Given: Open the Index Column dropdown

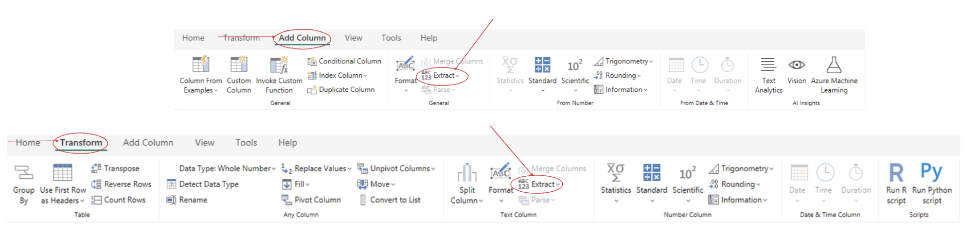Looking at the screenshot, I should [342, 75].
